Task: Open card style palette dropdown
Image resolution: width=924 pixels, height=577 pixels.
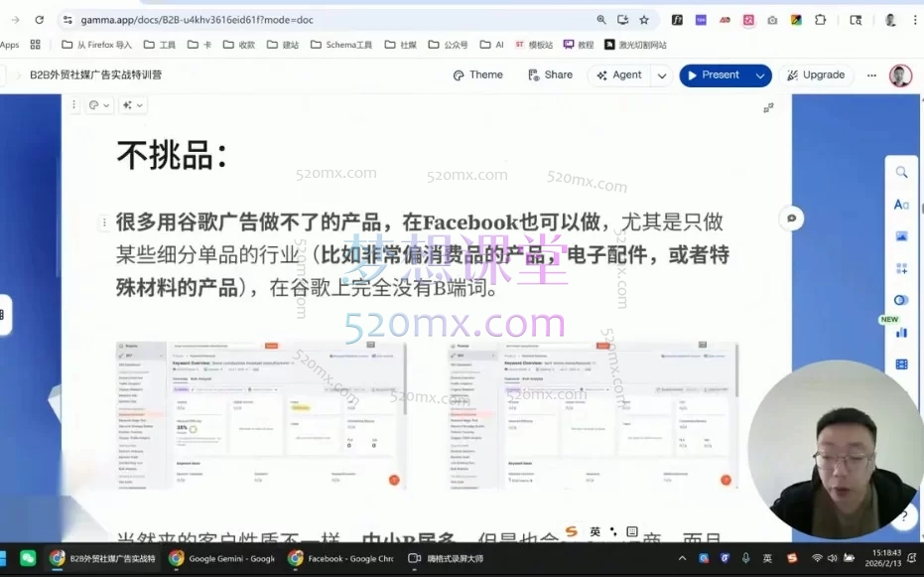Action: pyautogui.click(x=99, y=105)
